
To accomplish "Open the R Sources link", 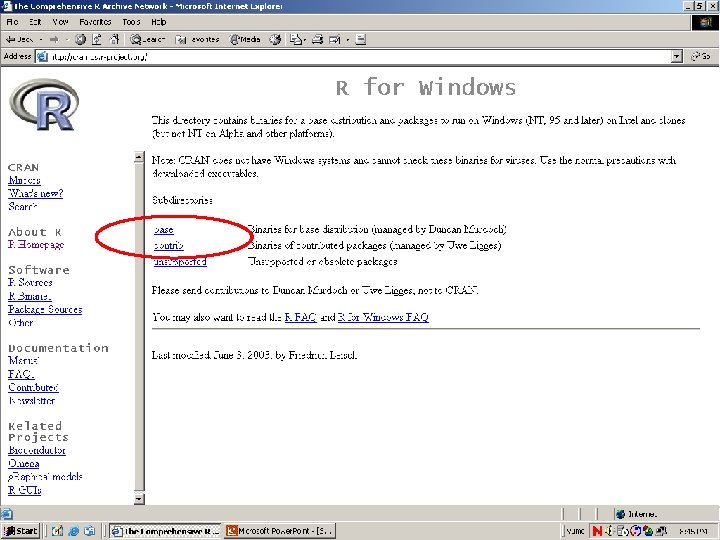I will [x=30, y=282].
